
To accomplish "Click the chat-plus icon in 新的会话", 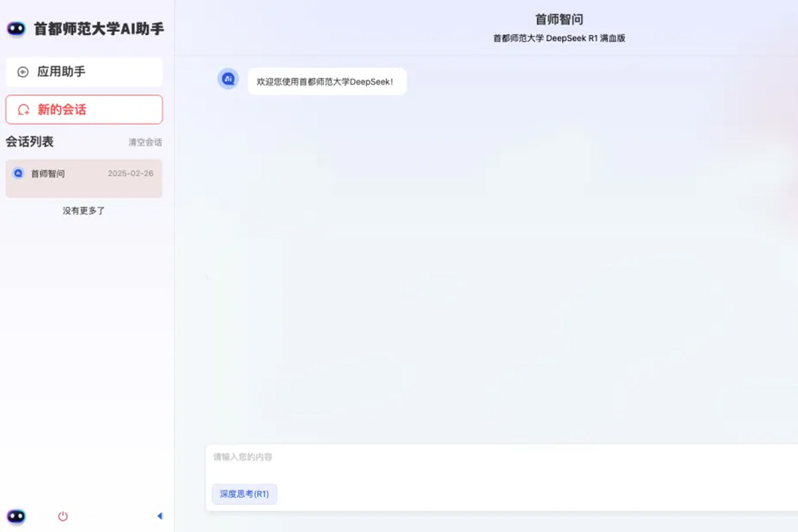I will point(23,110).
